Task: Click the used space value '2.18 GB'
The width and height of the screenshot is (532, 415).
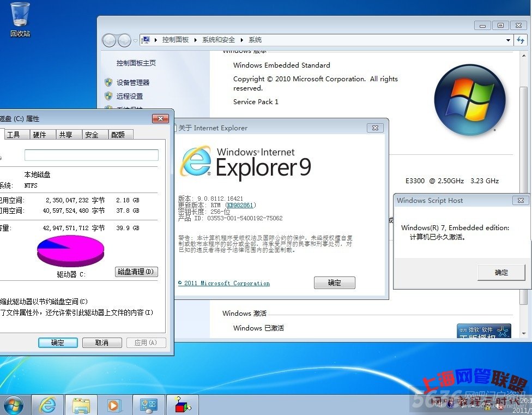Action: tap(128, 200)
